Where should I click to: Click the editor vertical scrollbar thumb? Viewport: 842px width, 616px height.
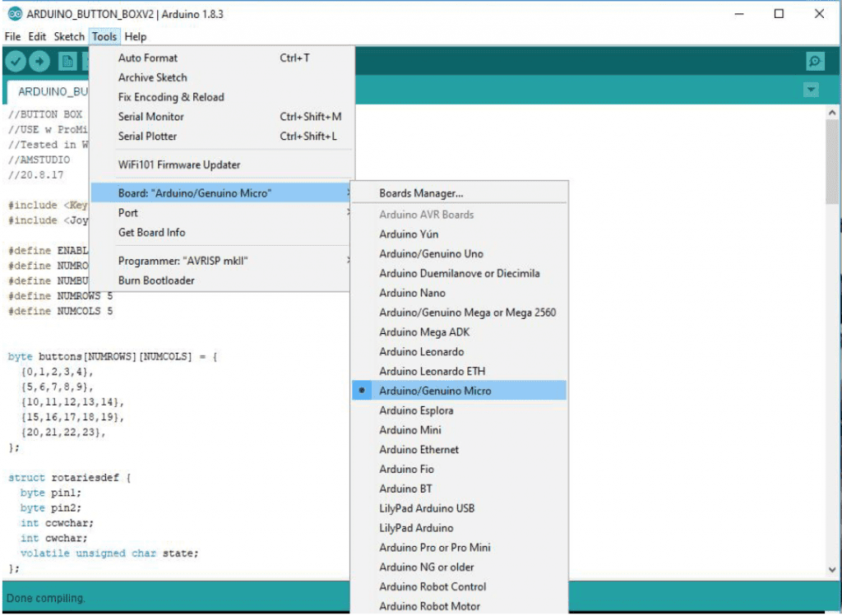(831, 160)
